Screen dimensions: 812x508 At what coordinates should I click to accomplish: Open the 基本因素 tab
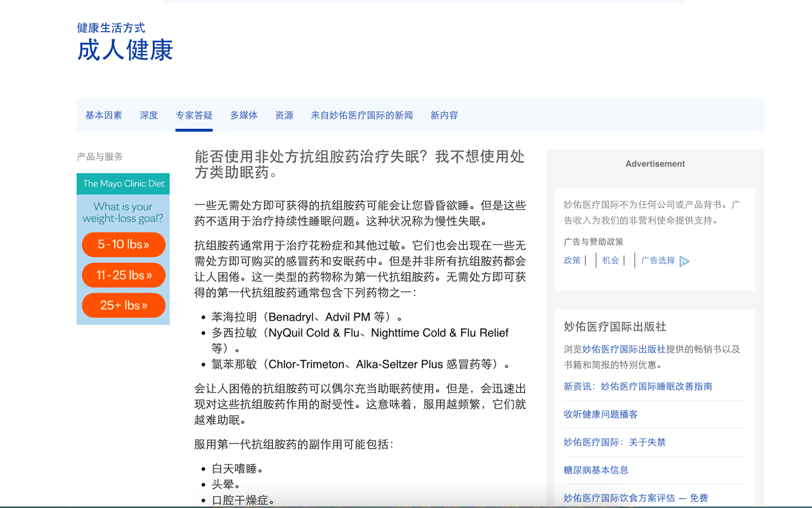click(x=103, y=115)
